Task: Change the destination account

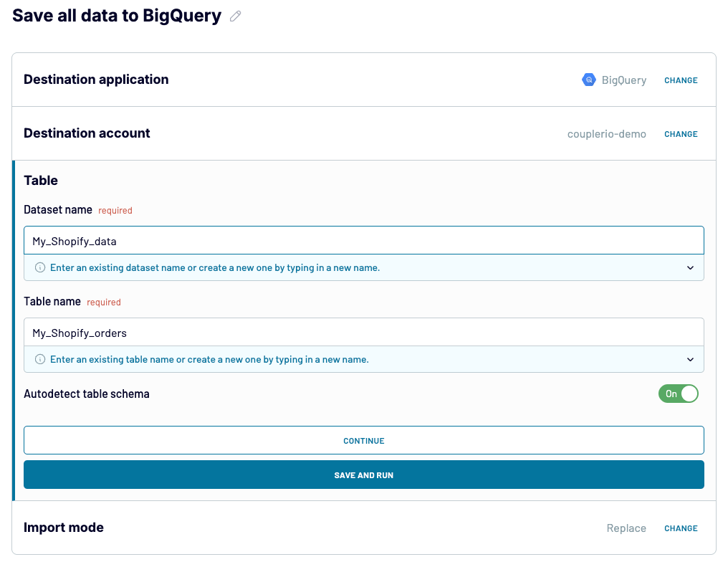Action: coord(681,134)
